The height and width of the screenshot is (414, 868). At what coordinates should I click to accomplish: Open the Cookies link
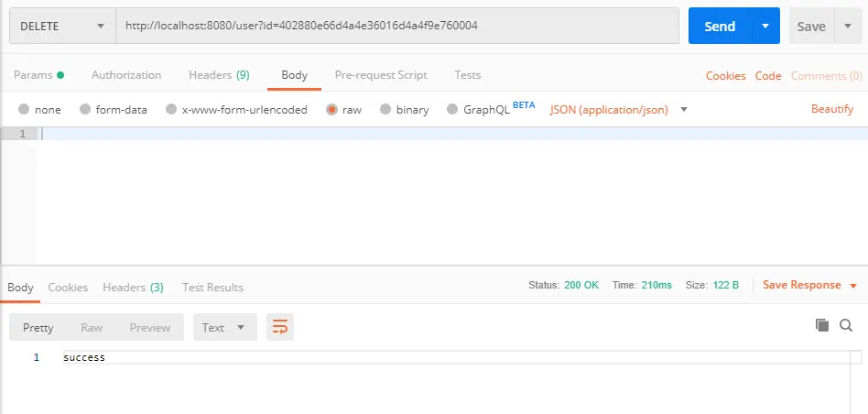coord(726,76)
